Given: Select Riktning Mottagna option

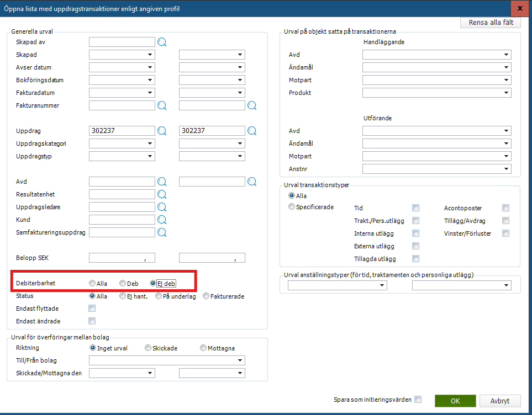Looking at the screenshot, I should 203,348.
